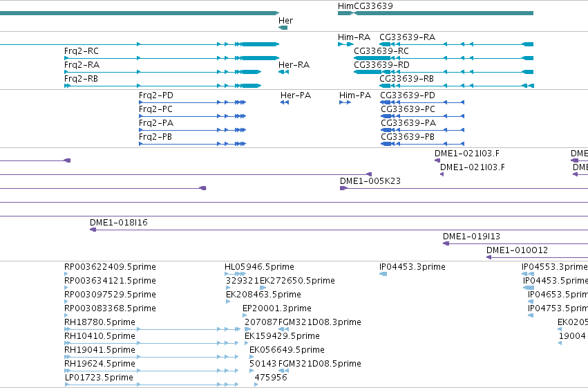Select the Her-RA transcript arrow glyph
The width and height of the screenshot is (588, 388).
click(x=283, y=72)
